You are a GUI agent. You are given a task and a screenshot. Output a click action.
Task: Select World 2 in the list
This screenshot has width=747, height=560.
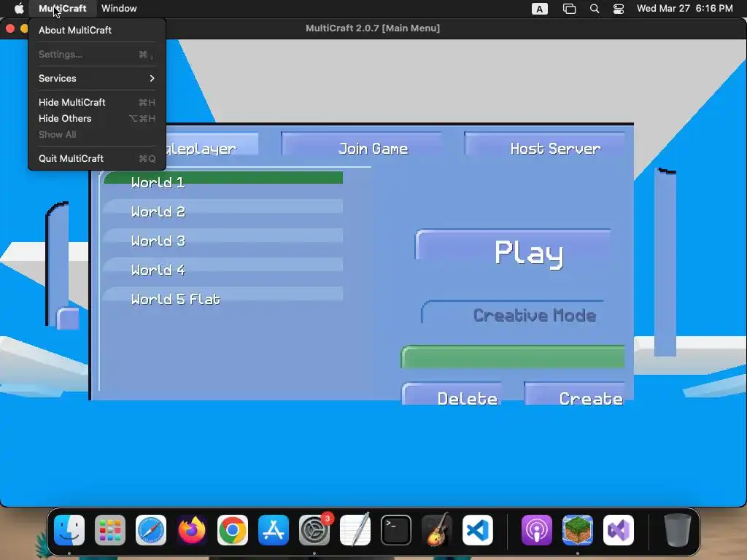pyautogui.click(x=223, y=209)
